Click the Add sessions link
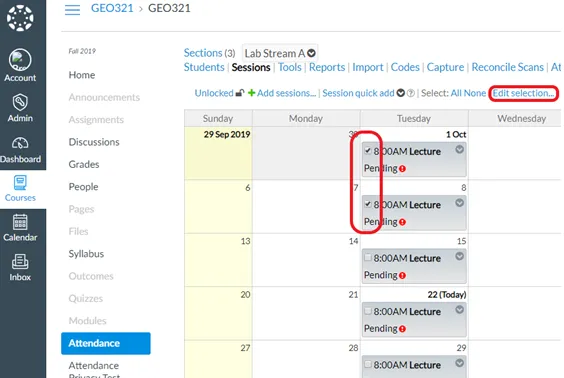Viewport: 564px width, 378px height. point(286,93)
